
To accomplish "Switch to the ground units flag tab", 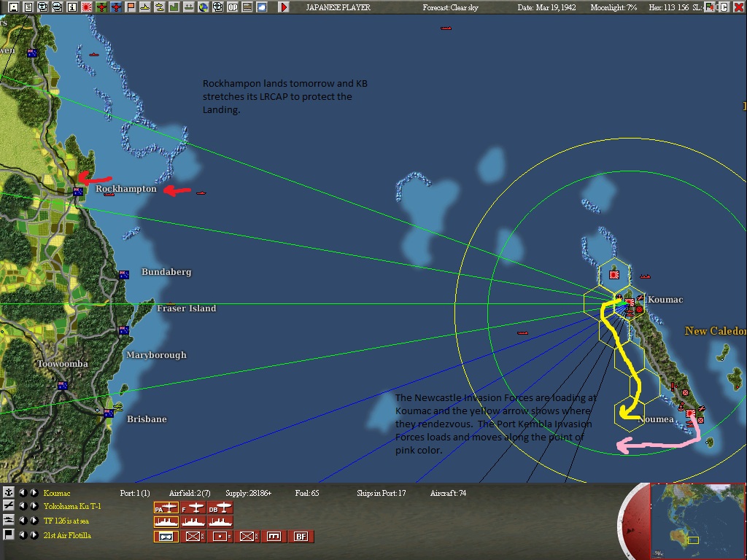I will pos(9,535).
